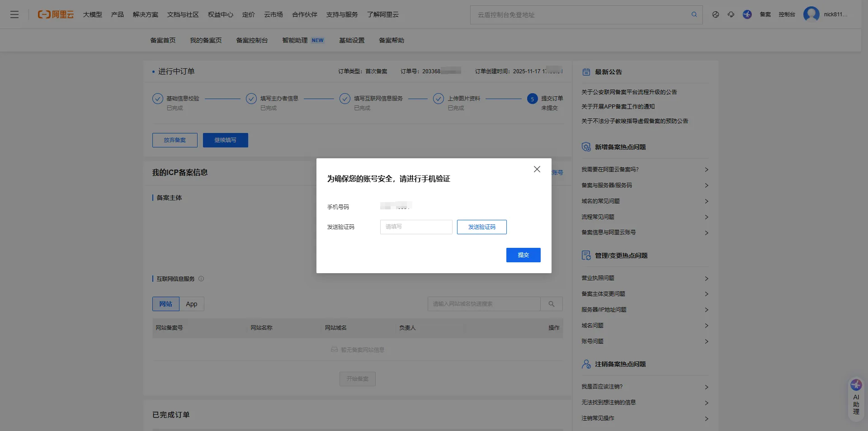868x431 pixels.
Task: Switch to the App tab
Action: tap(192, 304)
